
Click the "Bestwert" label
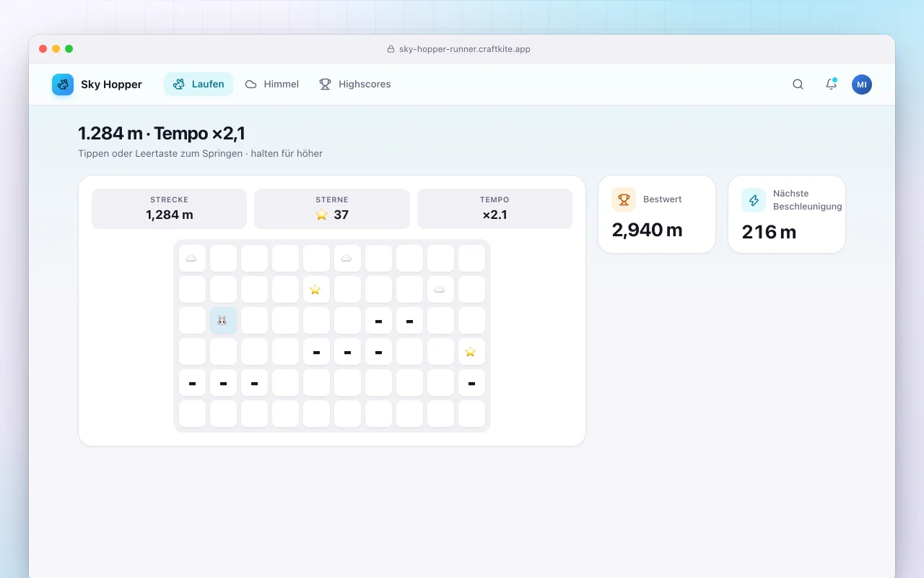tap(663, 199)
